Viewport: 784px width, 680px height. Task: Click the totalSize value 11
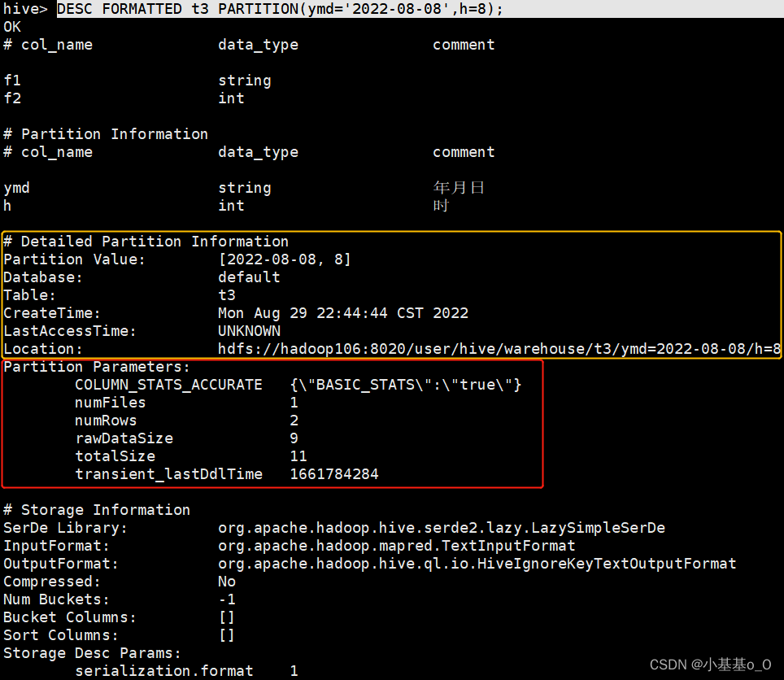pyautogui.click(x=298, y=456)
